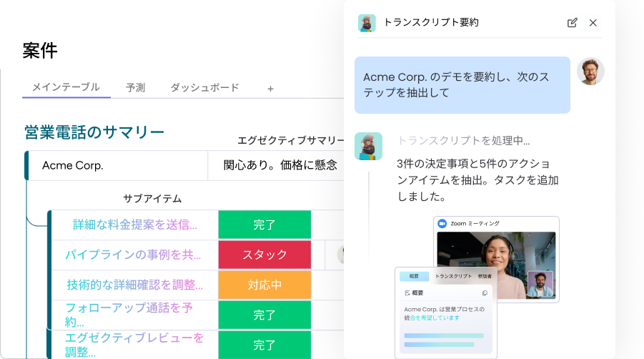This screenshot has width=644, height=359.
Task: Click the 営業電話のサマリー group title
Action: (94, 132)
